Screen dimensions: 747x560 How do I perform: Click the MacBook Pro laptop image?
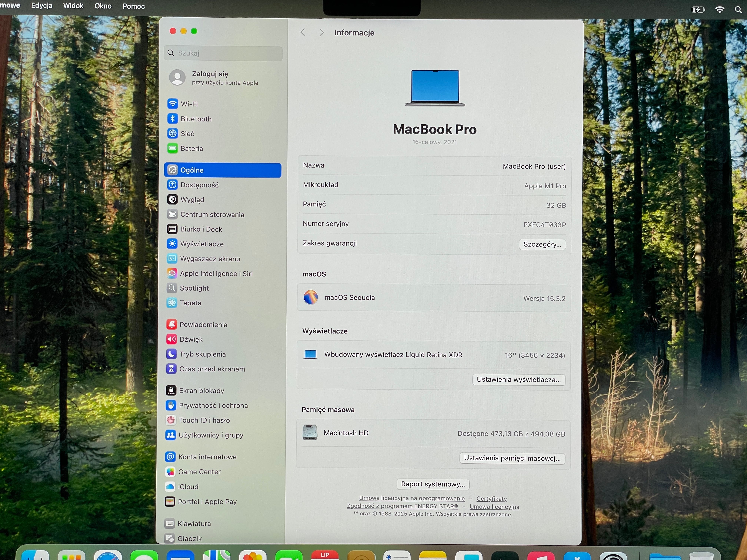[435, 88]
